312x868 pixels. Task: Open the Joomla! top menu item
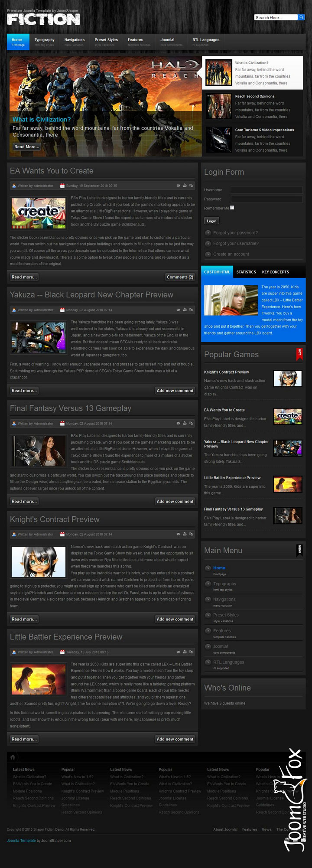point(172,42)
